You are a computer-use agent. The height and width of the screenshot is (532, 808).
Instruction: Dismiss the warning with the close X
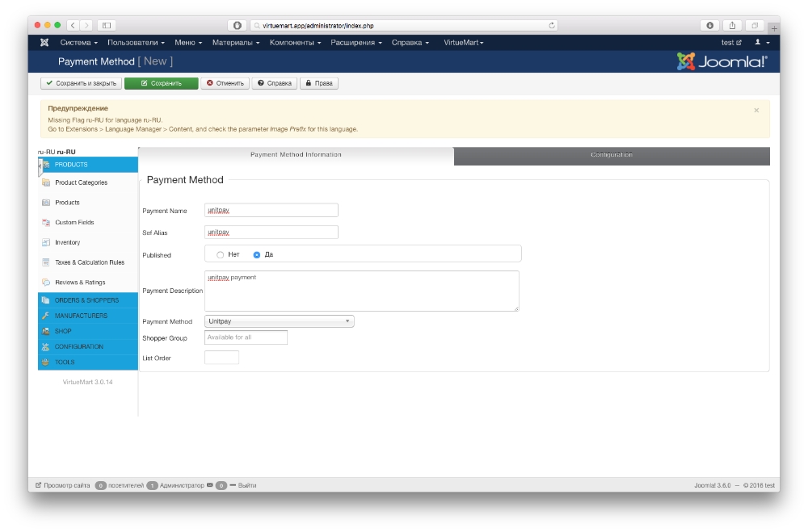[756, 110]
